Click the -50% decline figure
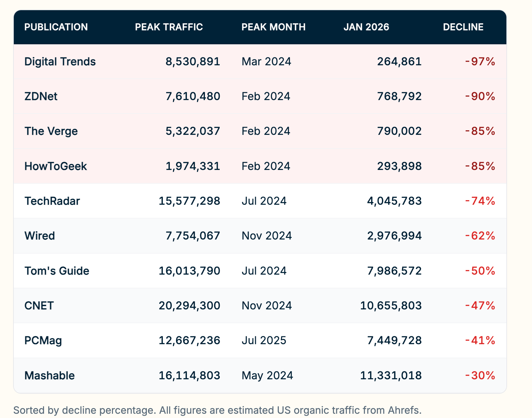Image resolution: width=532 pixels, height=418 pixels. pyautogui.click(x=480, y=271)
